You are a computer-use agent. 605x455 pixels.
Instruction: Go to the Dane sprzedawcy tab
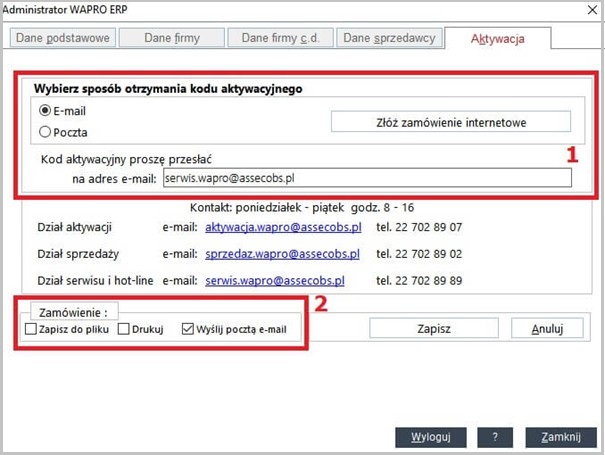tap(389, 38)
